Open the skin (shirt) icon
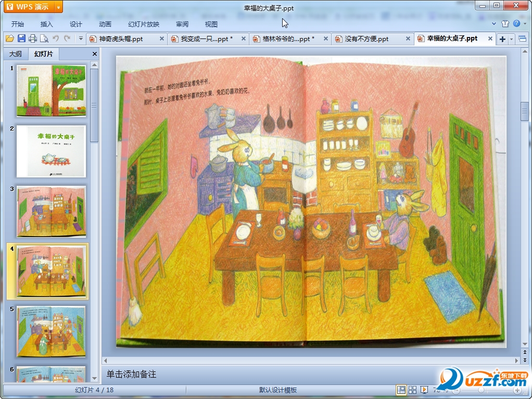 (505, 23)
